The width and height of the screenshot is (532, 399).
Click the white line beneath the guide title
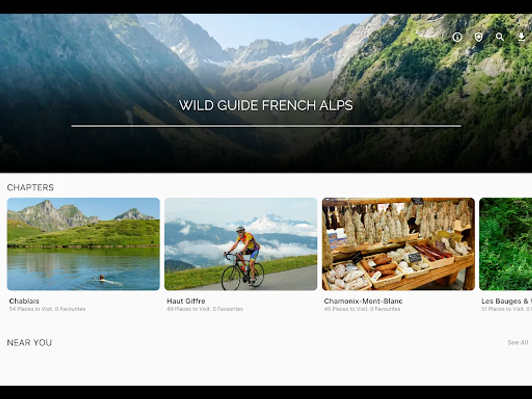(x=266, y=126)
